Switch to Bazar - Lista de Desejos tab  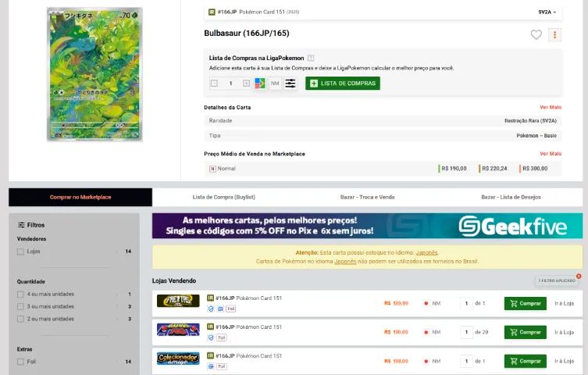511,197
